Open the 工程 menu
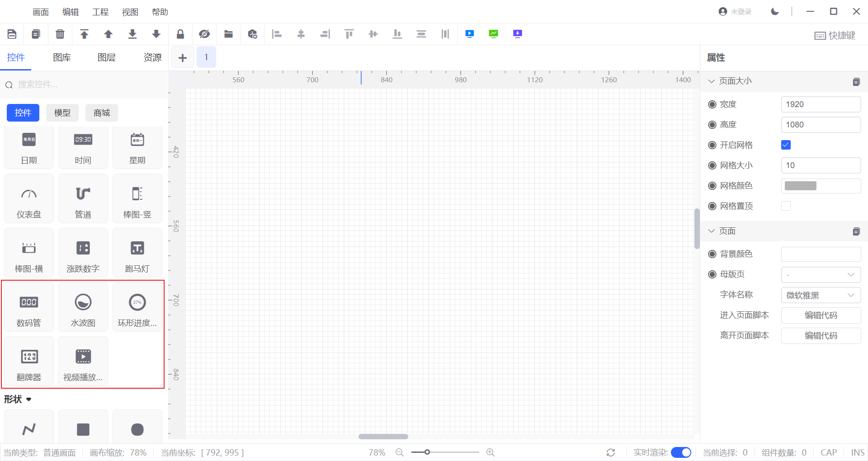 pos(100,12)
